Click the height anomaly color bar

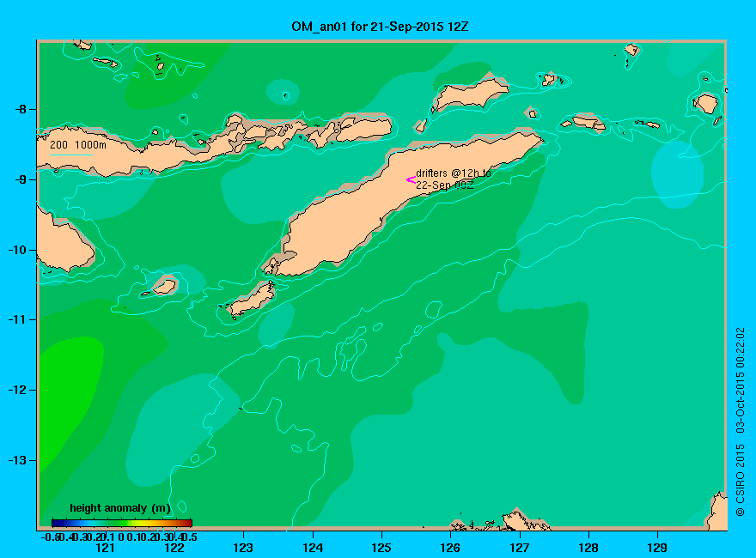(122, 523)
